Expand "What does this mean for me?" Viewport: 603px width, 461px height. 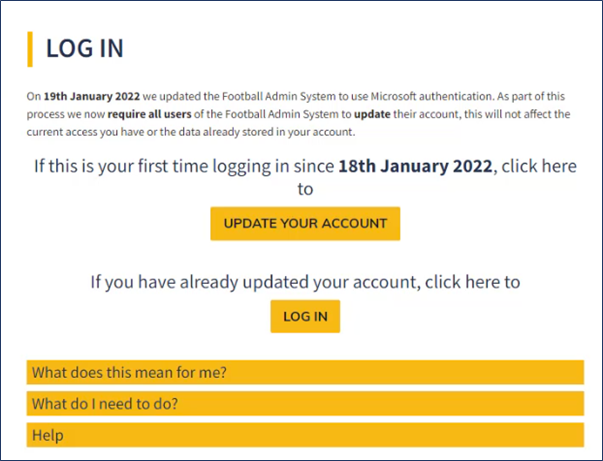click(304, 373)
